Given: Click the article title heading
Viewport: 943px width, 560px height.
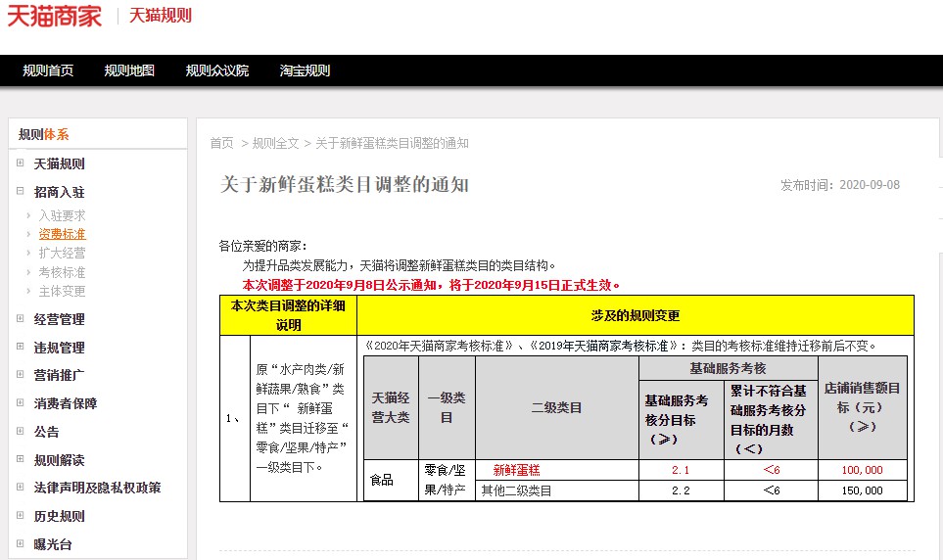Looking at the screenshot, I should (x=345, y=185).
